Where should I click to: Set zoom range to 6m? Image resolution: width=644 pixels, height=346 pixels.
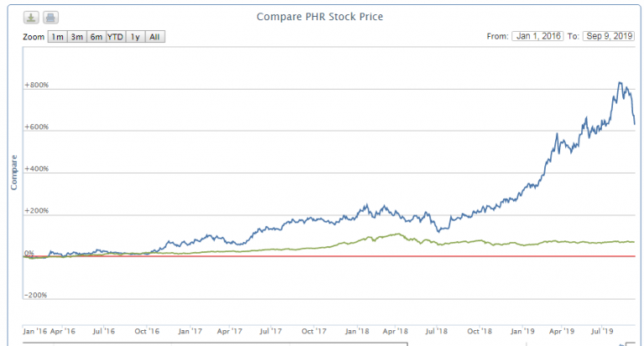tap(96, 37)
